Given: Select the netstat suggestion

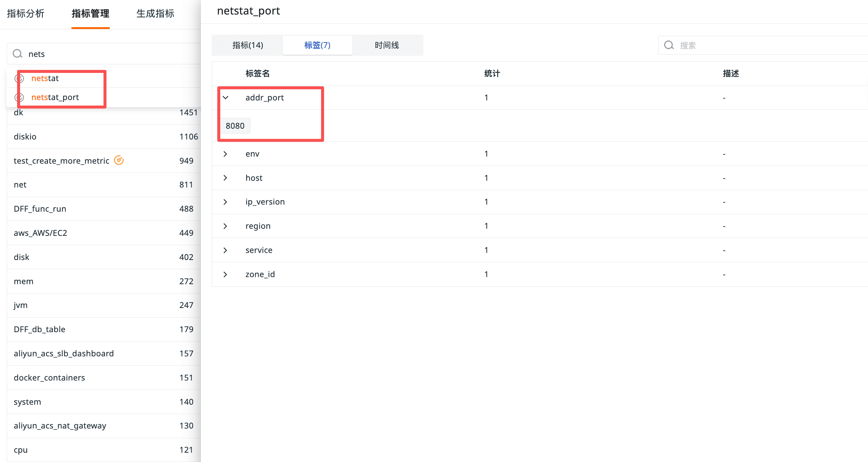Looking at the screenshot, I should pos(45,78).
